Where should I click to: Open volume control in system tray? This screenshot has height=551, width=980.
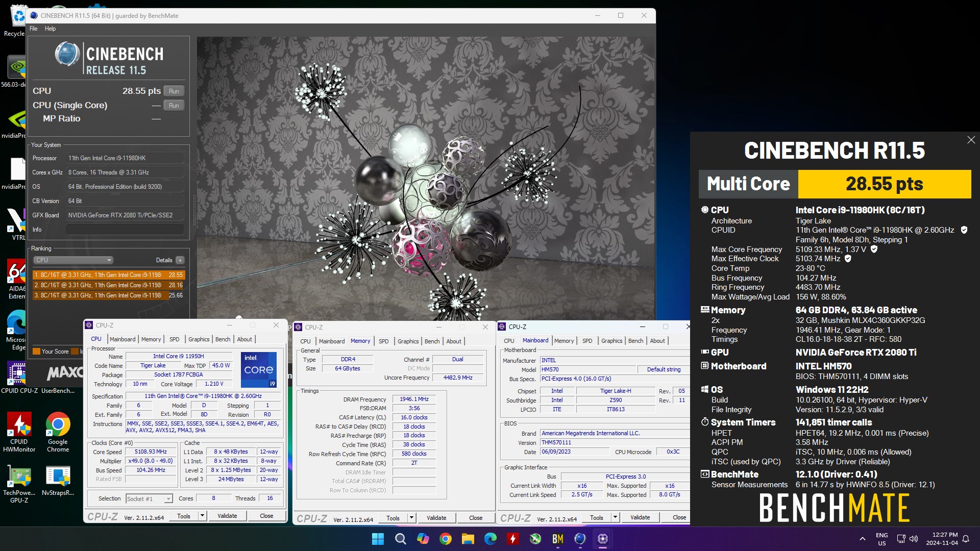914,539
